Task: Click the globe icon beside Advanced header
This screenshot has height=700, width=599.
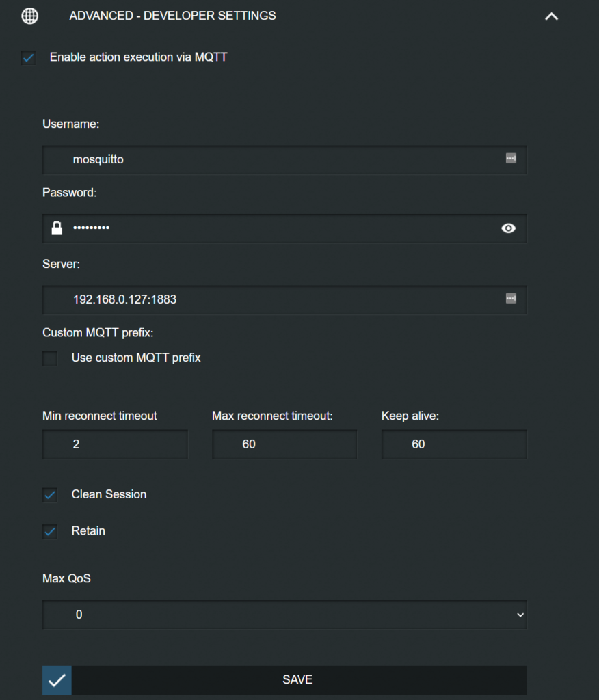Action: [30, 16]
